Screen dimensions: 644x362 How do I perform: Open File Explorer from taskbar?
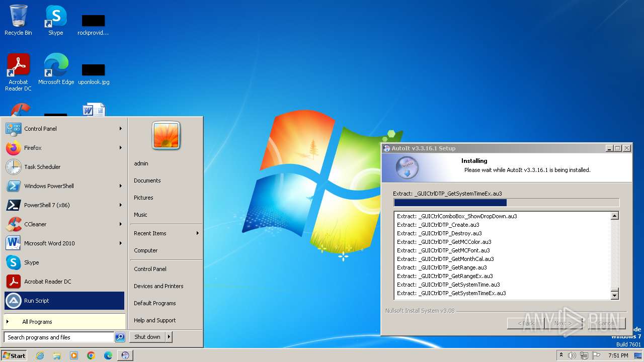click(57, 355)
